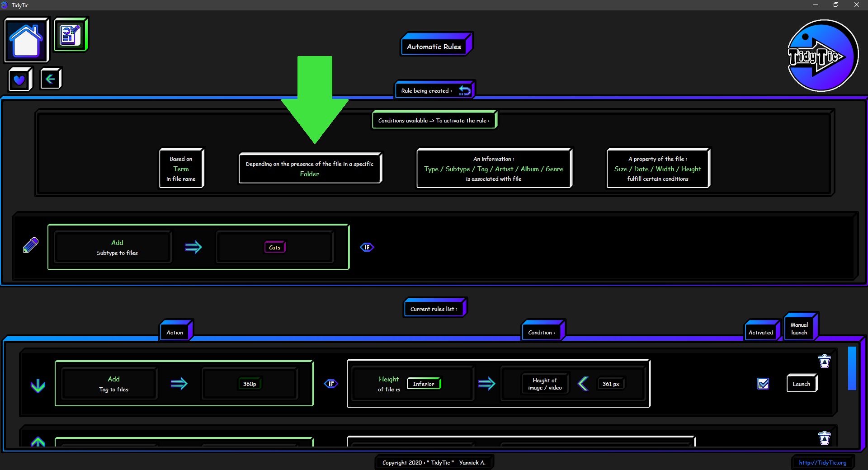Toggle the Activated checkbox for 360p rule
The image size is (868, 470).
763,384
